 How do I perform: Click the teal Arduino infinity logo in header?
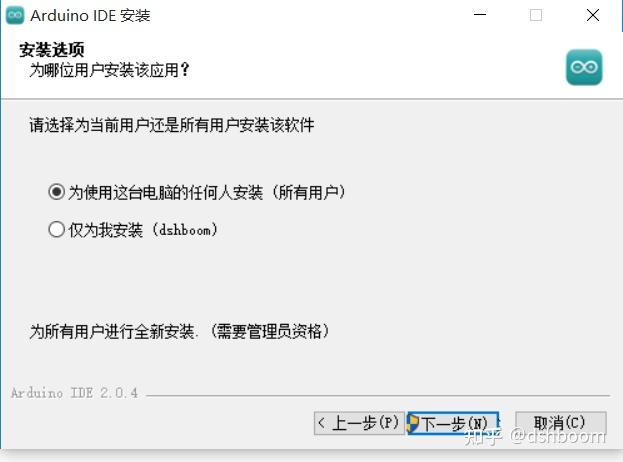[x=584, y=67]
